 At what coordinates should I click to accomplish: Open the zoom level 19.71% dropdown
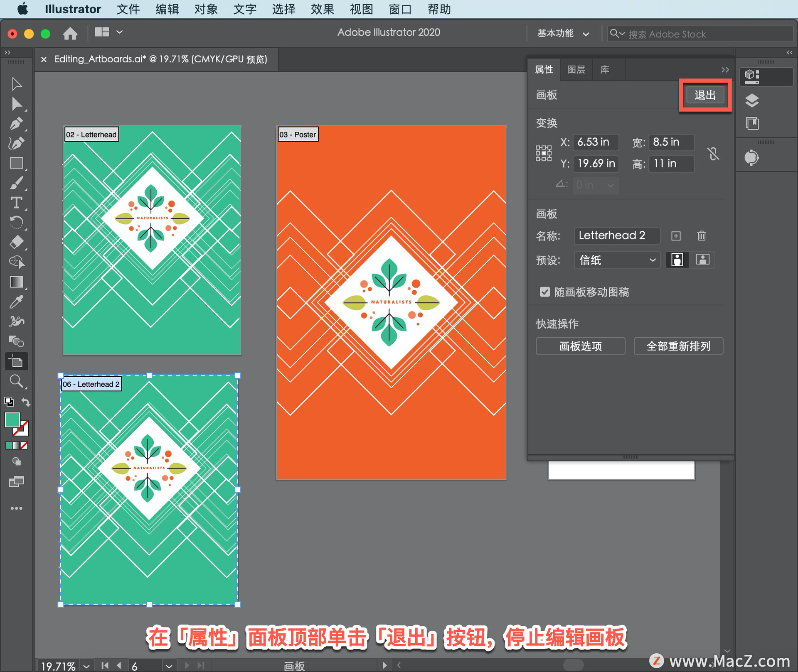tap(86, 666)
